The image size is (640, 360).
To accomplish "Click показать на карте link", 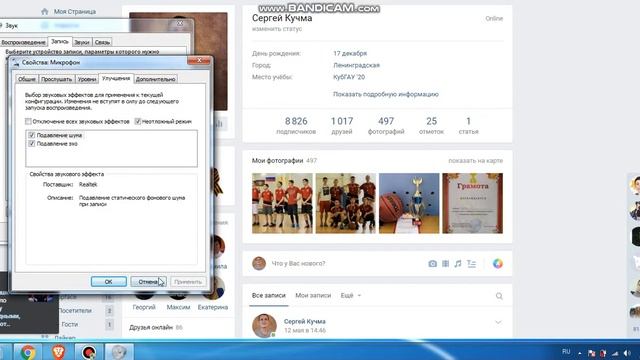I will coord(476,161).
